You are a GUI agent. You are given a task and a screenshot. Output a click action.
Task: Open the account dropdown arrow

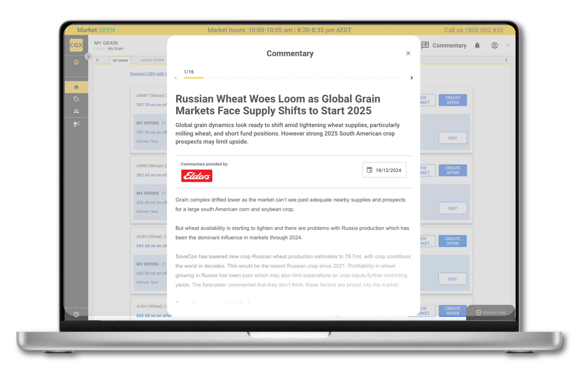click(x=508, y=46)
